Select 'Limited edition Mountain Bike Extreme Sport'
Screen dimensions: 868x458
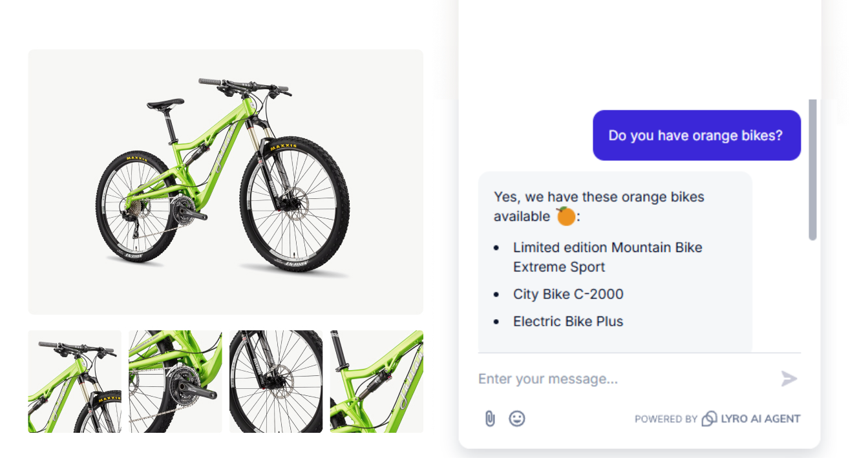(608, 256)
